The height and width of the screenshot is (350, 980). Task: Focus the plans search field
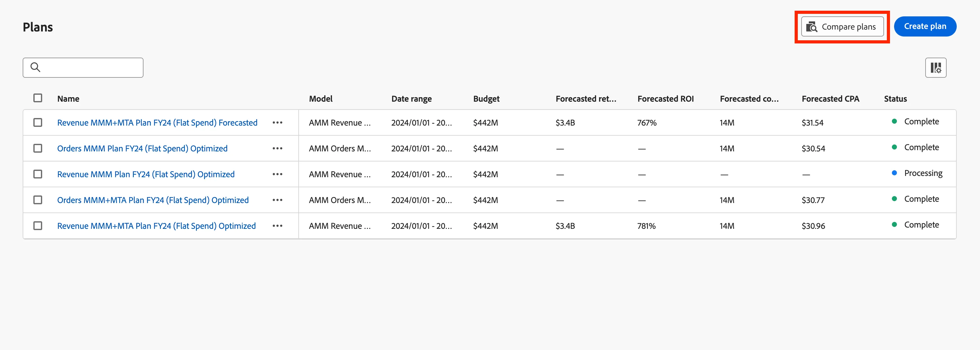83,68
